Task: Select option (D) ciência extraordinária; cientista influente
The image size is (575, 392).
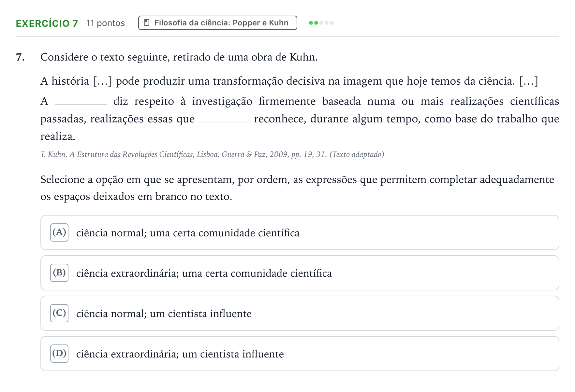Action: 300,354
